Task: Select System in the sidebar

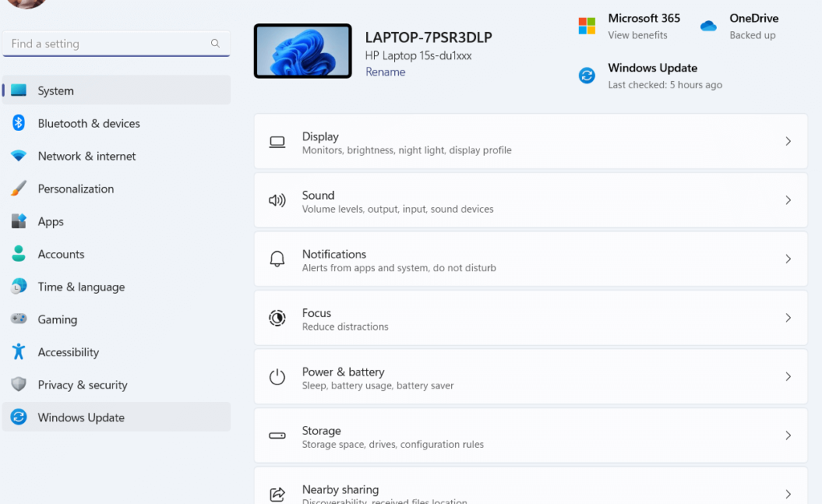Action: 116,90
